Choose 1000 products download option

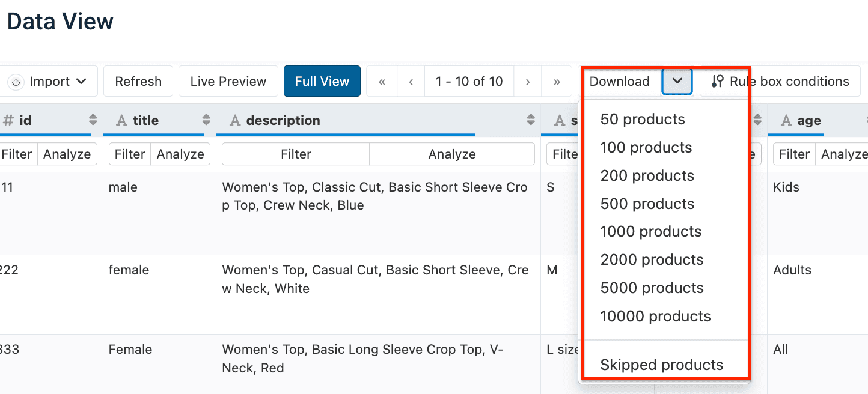click(650, 232)
